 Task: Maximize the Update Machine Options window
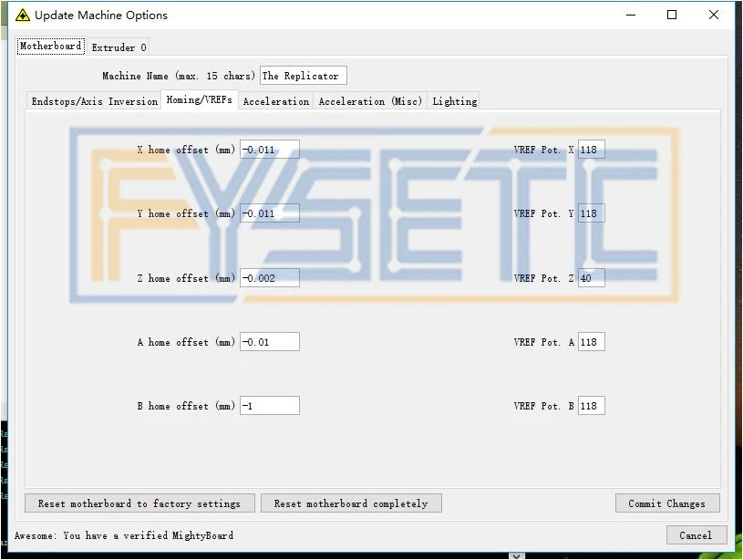point(672,16)
